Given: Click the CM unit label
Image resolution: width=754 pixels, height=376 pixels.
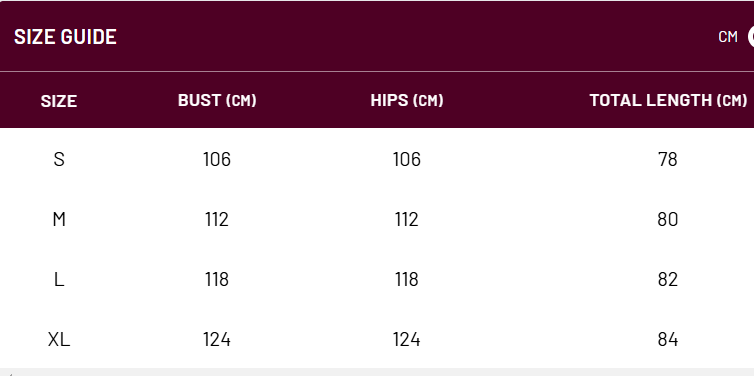Looking at the screenshot, I should click(x=728, y=37).
